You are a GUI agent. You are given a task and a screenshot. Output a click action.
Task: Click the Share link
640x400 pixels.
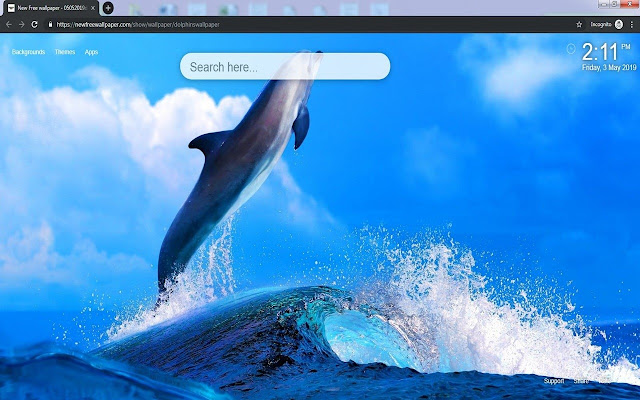pyautogui.click(x=581, y=381)
